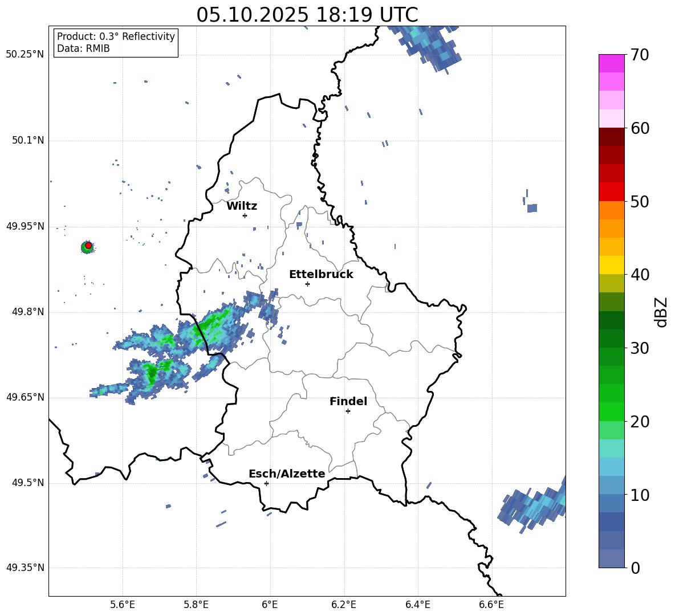Click the 50.25°N latitude label
675x616 pixels.
coord(25,55)
